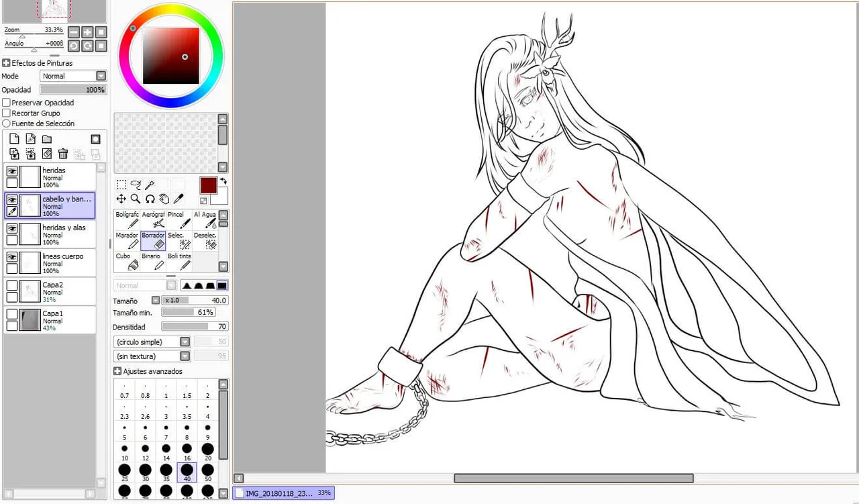
Task: Activate the hand pan tool
Action: [164, 199]
